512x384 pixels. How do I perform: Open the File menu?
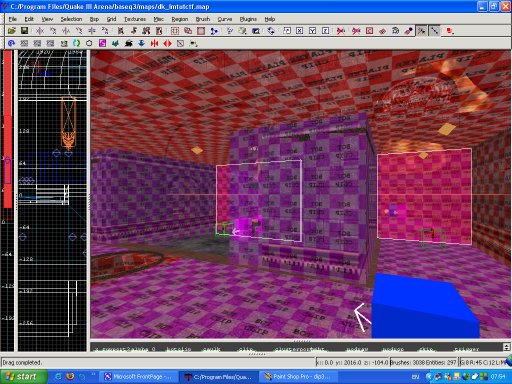(x=13, y=19)
